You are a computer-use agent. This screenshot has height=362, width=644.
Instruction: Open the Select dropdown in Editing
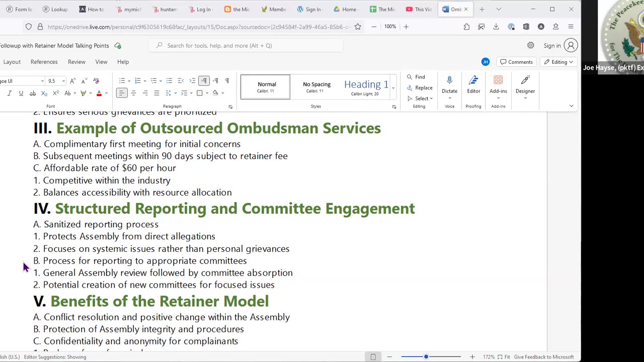tap(420, 99)
